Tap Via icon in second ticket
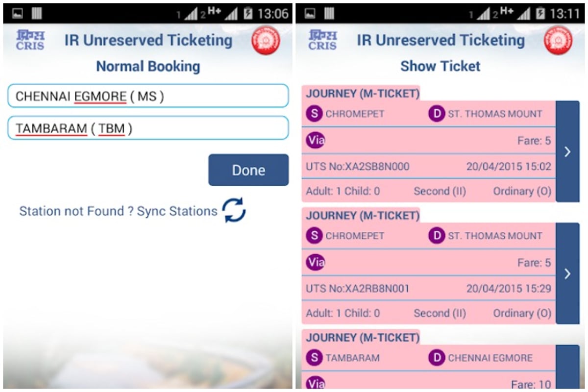Screen dimensions: 588x392 [316, 263]
